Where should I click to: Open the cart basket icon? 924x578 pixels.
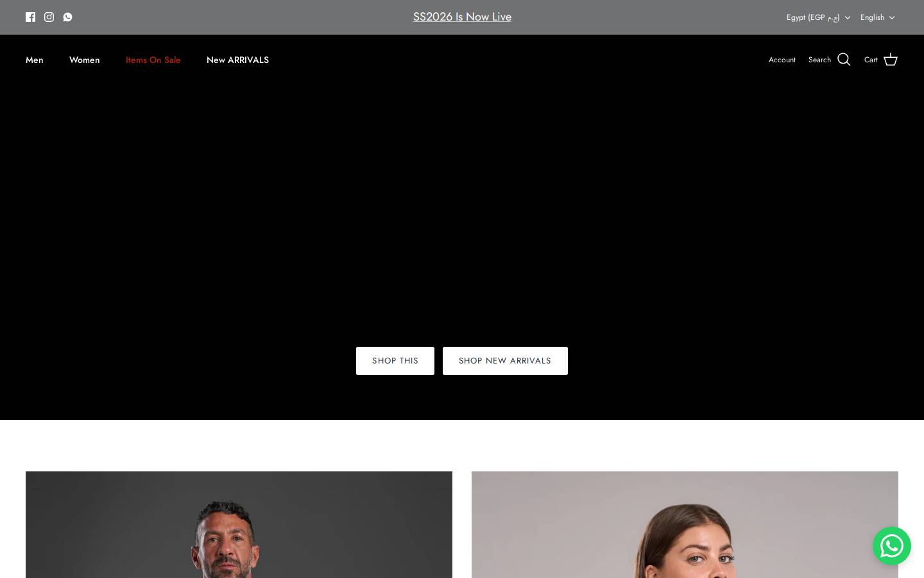click(890, 60)
